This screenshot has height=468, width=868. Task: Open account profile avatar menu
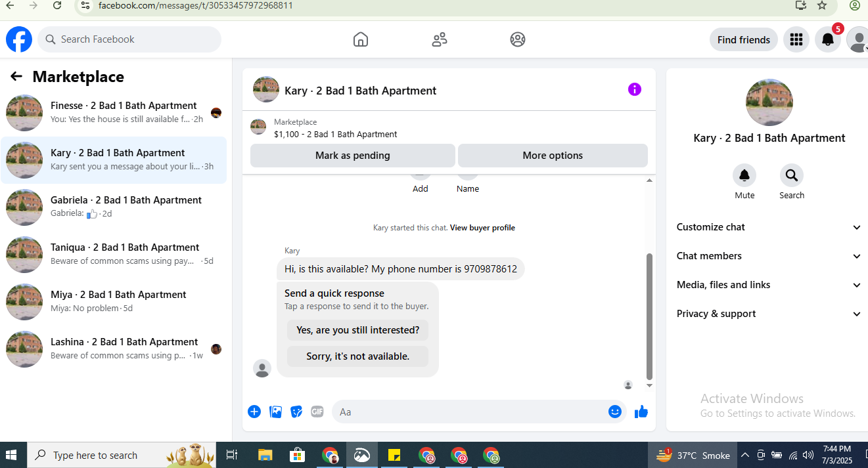[857, 39]
